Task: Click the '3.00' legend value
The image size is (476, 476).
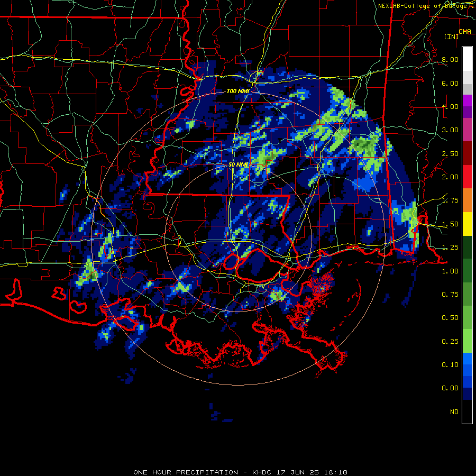Action: pos(450,130)
